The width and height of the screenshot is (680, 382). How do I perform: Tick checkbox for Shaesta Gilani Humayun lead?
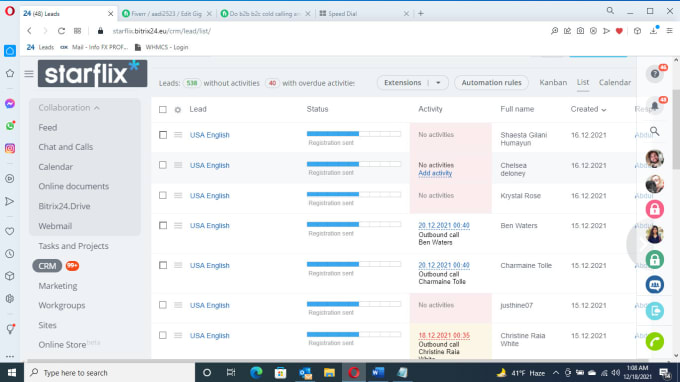(x=163, y=135)
